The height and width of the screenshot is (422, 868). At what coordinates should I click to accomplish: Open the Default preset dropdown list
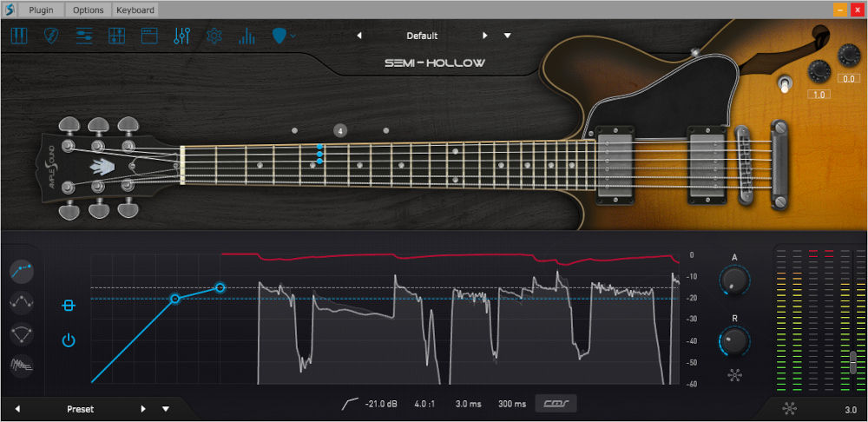[x=507, y=36]
